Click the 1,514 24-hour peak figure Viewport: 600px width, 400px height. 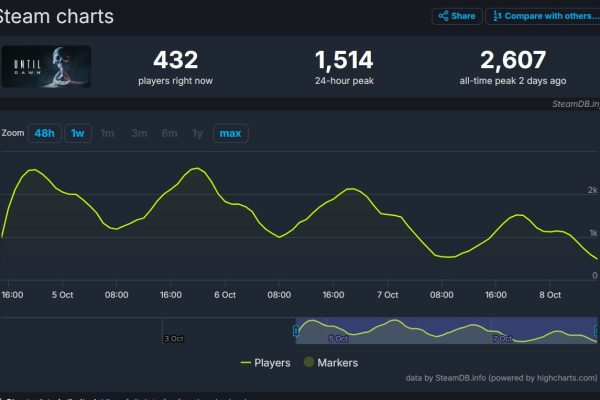344,60
